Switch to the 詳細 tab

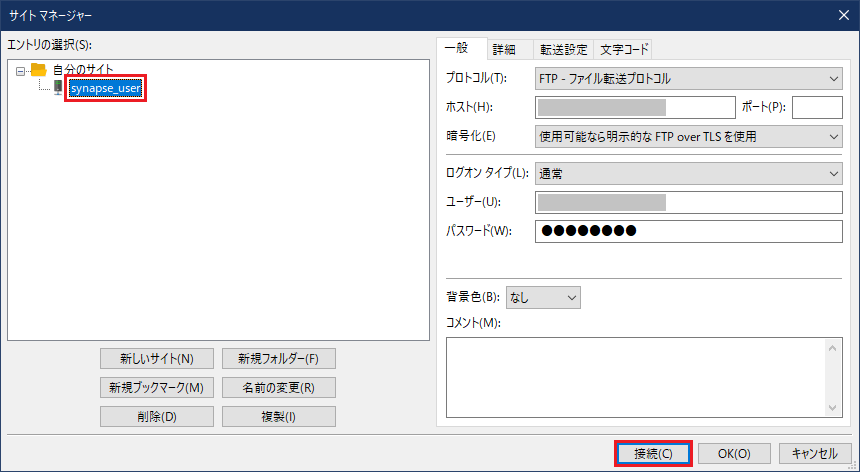504,49
